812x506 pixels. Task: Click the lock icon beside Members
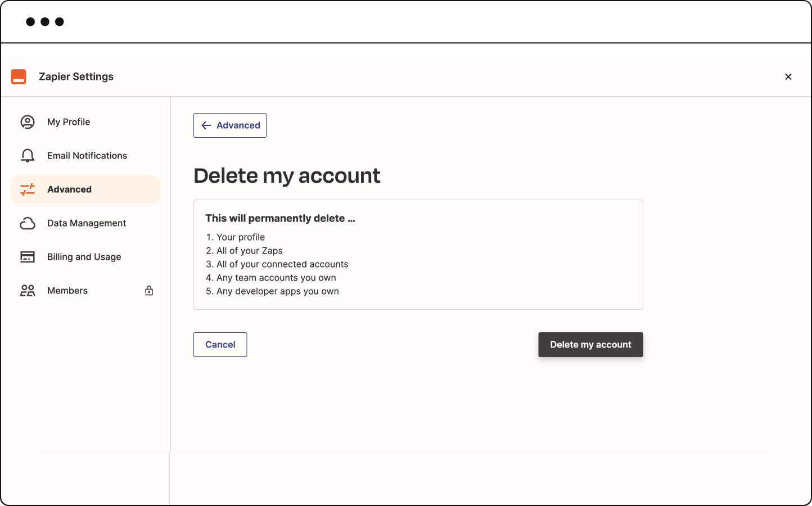coord(149,291)
